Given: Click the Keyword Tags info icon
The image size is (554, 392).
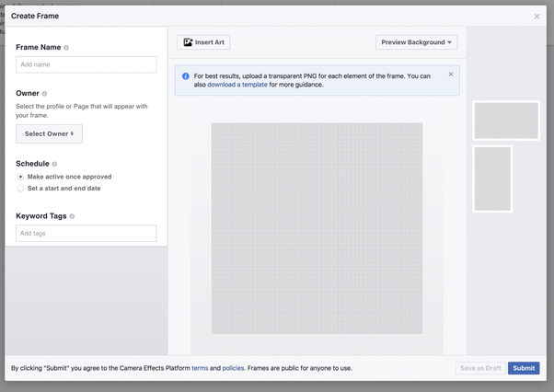Looking at the screenshot, I should (x=72, y=216).
